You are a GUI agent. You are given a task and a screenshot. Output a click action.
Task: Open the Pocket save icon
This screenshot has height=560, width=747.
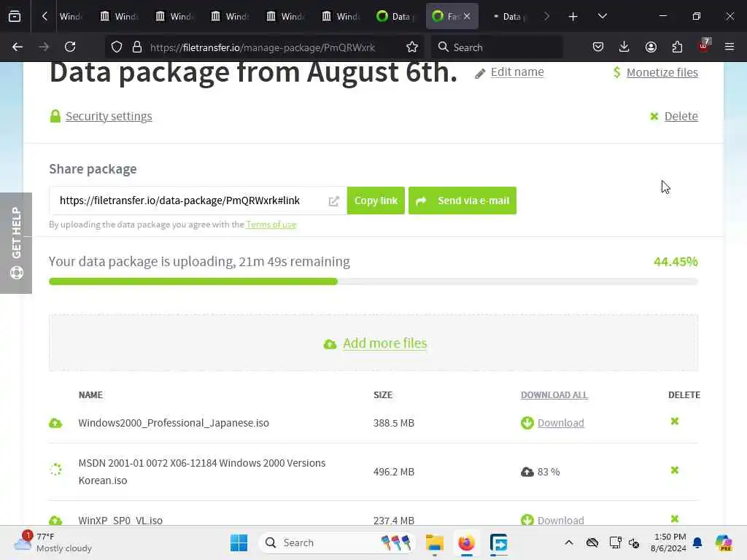[598, 47]
